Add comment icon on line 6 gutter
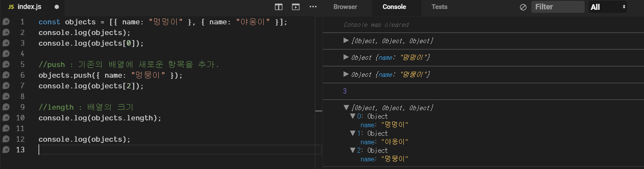The image size is (644, 169). coord(6,75)
